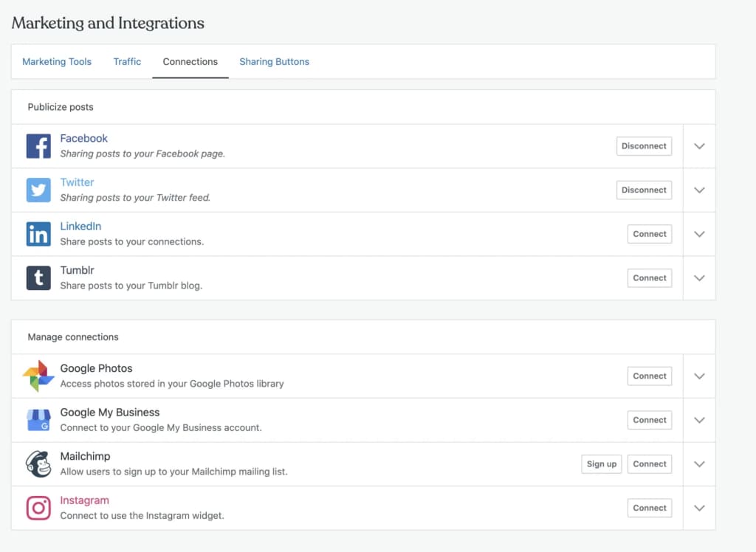The width and height of the screenshot is (756, 552).
Task: Click the LinkedIn icon
Action: point(38,233)
